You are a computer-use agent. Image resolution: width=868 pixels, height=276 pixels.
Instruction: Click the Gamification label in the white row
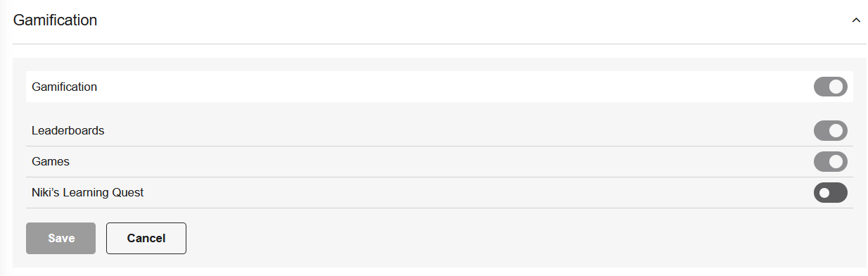[x=65, y=87]
